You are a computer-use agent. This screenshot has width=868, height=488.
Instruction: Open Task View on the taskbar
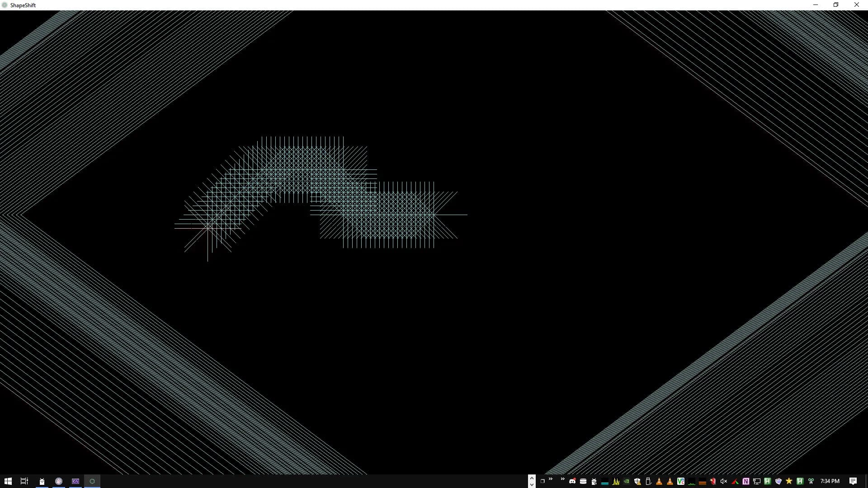click(24, 481)
